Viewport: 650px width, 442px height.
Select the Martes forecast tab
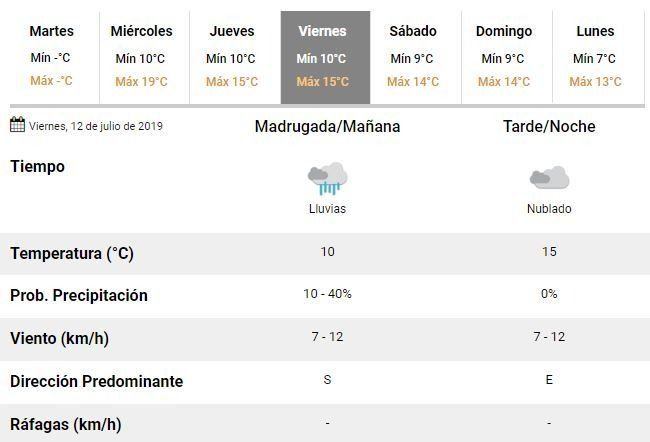pos(51,57)
